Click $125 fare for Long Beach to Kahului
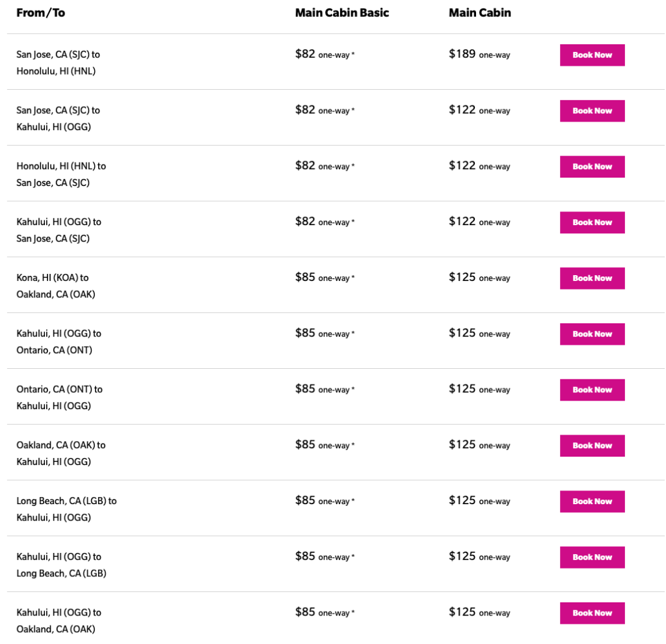The height and width of the screenshot is (644, 666). pyautogui.click(x=462, y=501)
